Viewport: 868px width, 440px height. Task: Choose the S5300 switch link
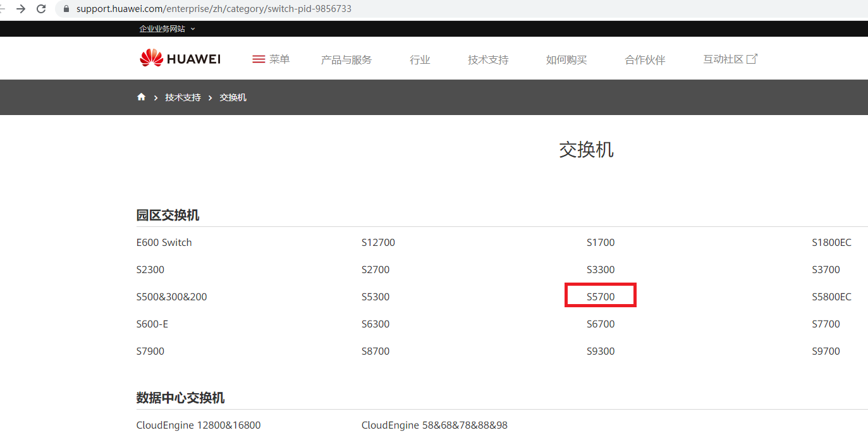376,296
